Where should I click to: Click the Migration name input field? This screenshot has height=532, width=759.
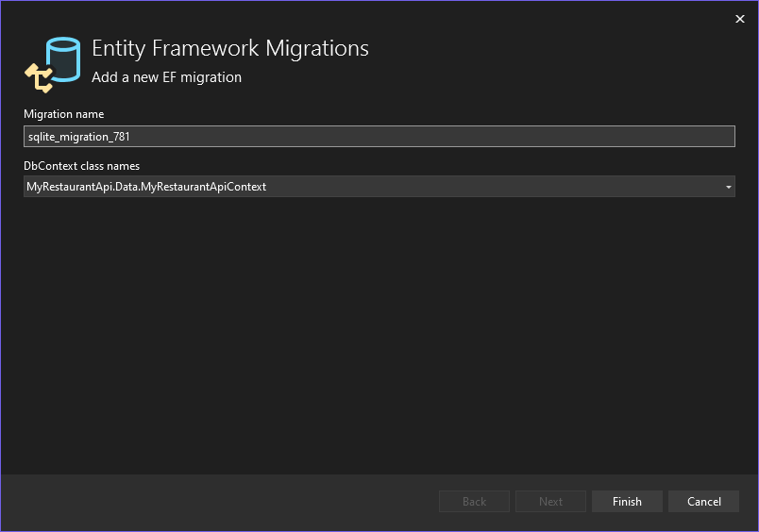point(379,137)
